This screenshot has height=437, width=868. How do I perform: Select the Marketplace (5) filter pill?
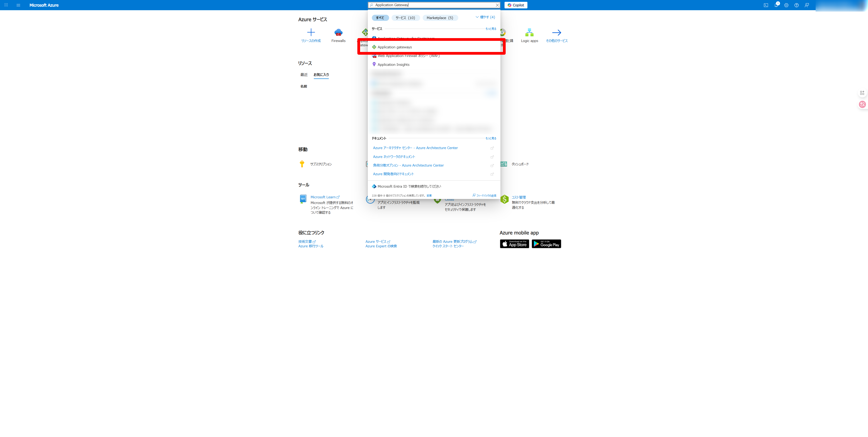440,18
